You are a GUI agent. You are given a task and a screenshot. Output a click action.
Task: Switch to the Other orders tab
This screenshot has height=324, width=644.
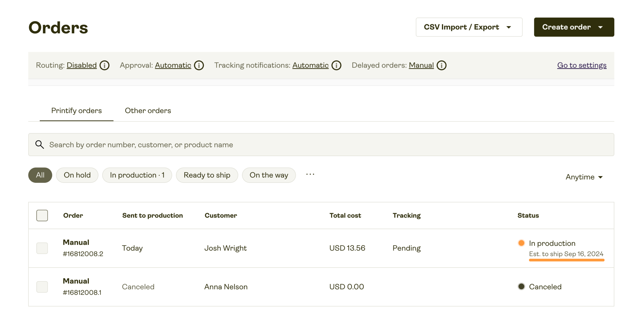click(x=148, y=111)
